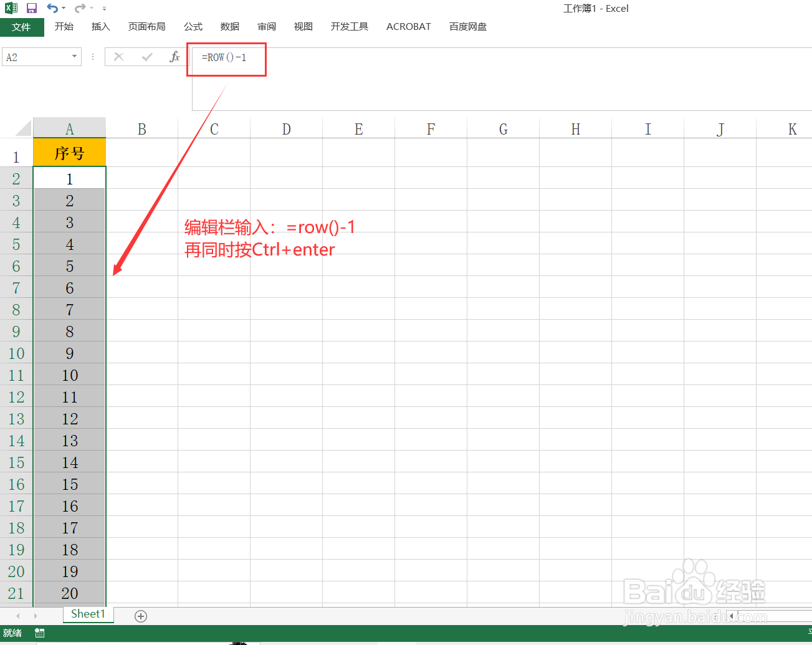Click the Enter checkmark formula icon
812x645 pixels.
pos(147,57)
